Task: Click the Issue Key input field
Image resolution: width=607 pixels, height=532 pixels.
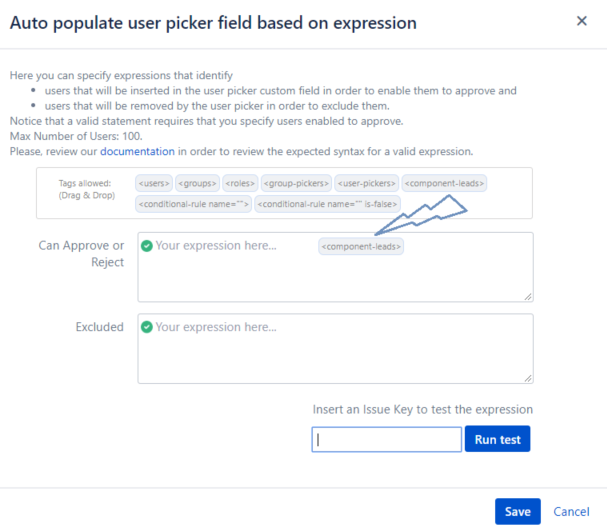Action: pyautogui.click(x=386, y=439)
